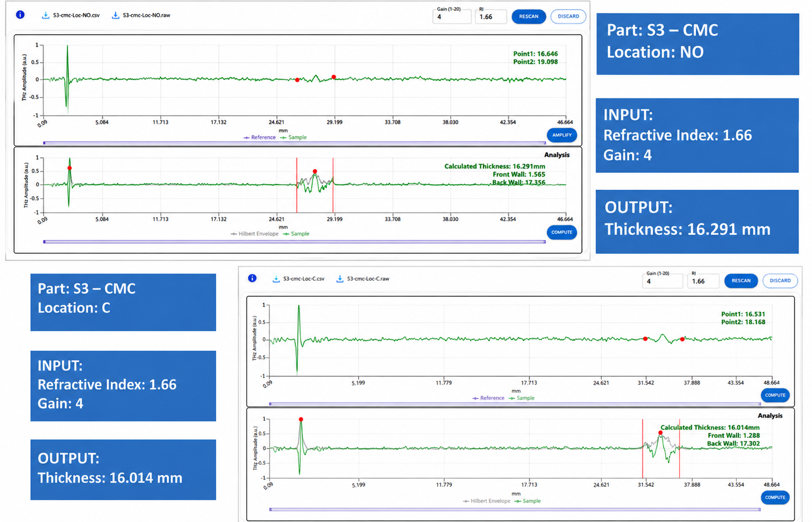Click the RI field in the Loc-C panel

(703, 281)
